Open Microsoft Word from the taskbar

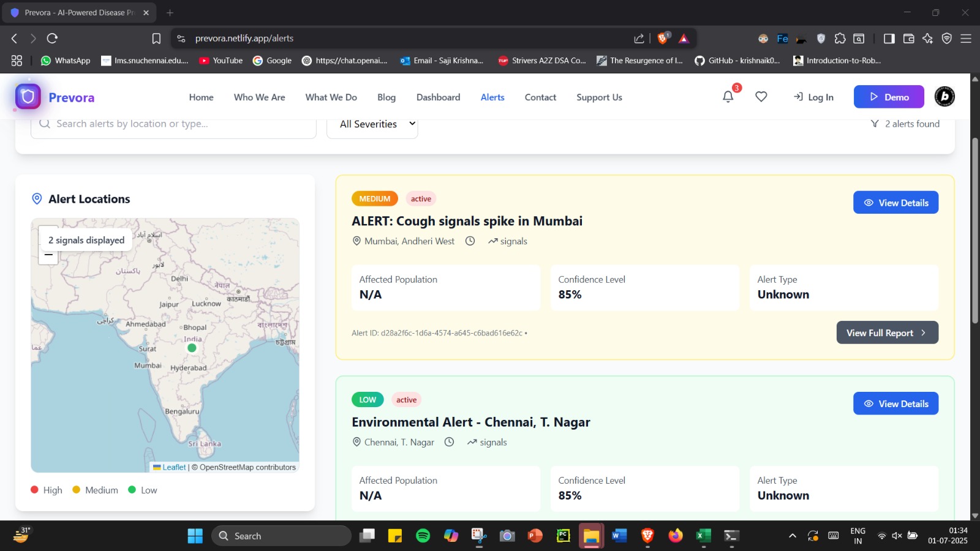click(x=619, y=536)
